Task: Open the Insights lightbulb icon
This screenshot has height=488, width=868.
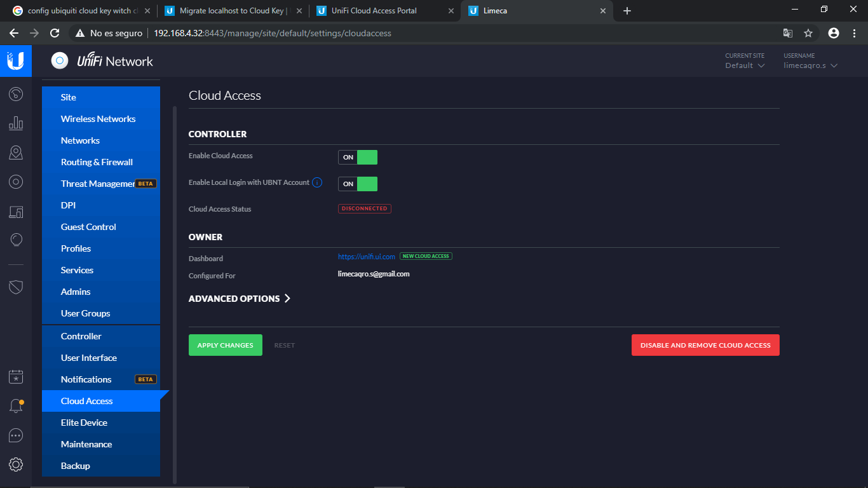Action: coord(16,240)
